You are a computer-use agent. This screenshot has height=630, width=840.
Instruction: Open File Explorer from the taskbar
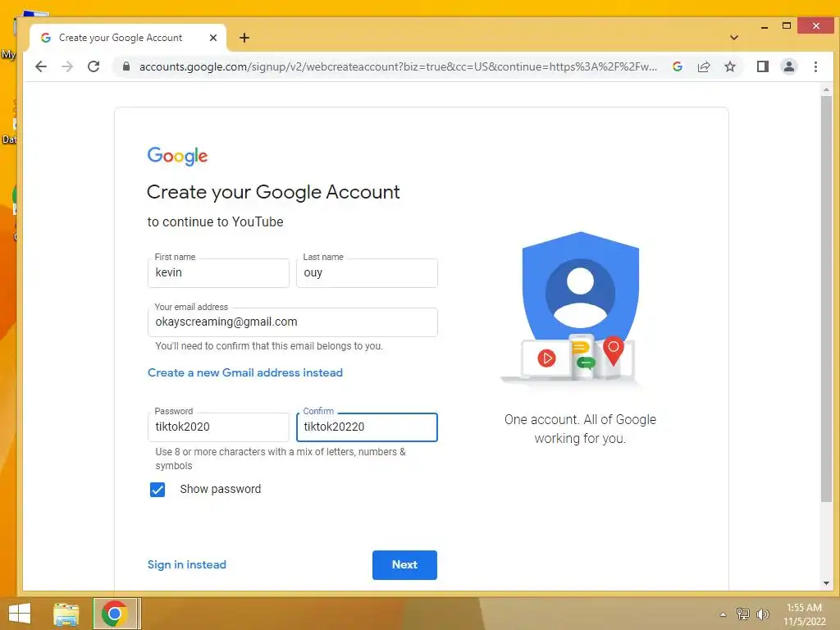[x=66, y=614]
